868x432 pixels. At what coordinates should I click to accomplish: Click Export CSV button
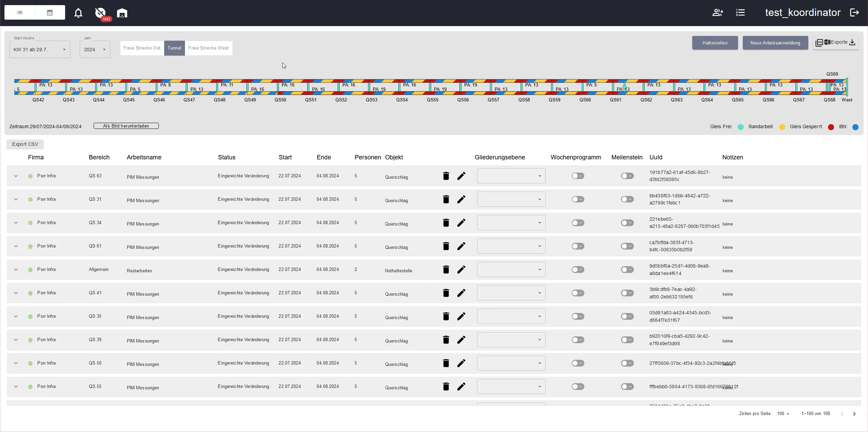(25, 144)
